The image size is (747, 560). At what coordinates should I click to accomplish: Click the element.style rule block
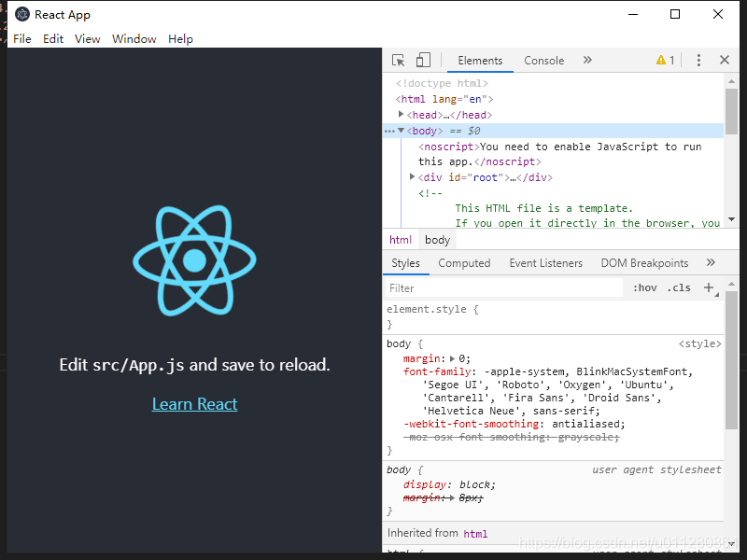(x=553, y=316)
